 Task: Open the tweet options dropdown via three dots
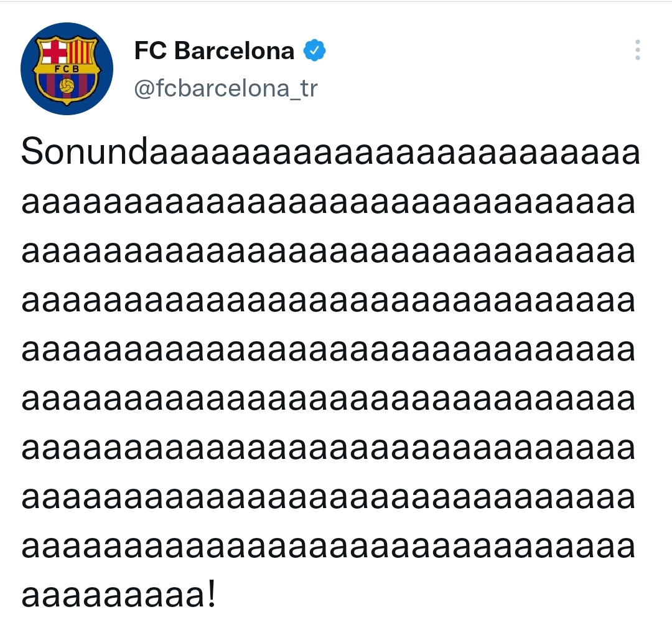point(637,51)
